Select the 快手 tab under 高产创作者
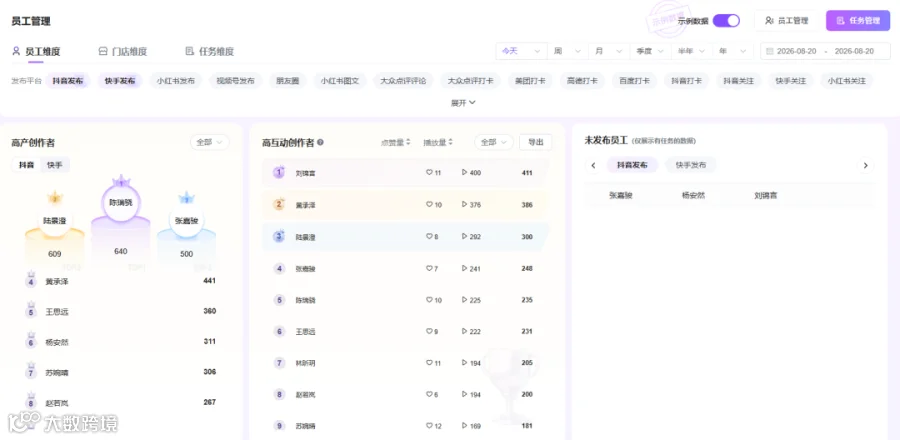 pos(55,165)
